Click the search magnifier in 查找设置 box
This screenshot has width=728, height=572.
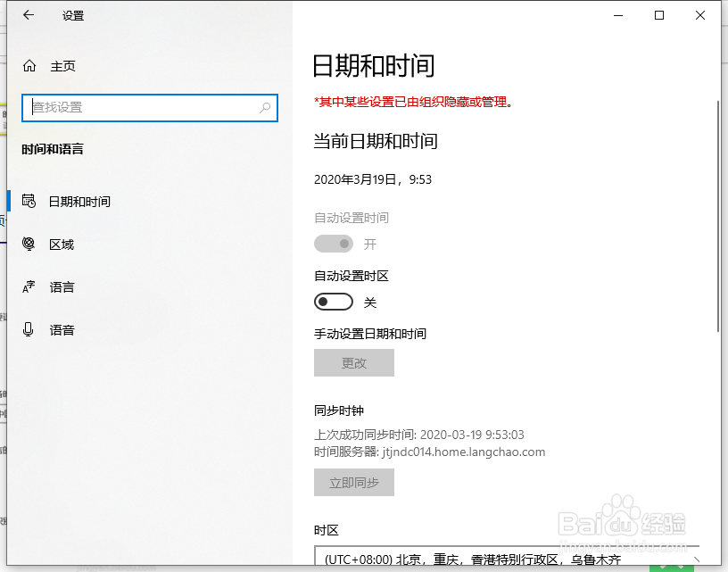[264, 107]
